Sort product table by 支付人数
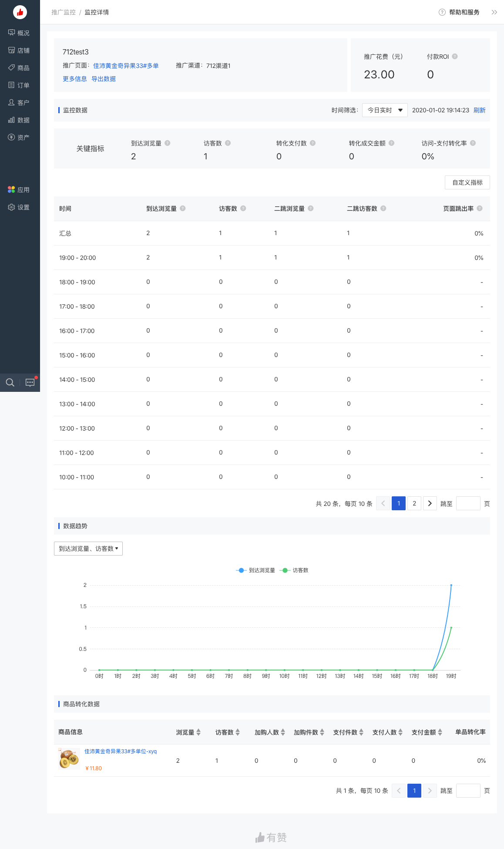Screen dimensions: 504x849 400,732
